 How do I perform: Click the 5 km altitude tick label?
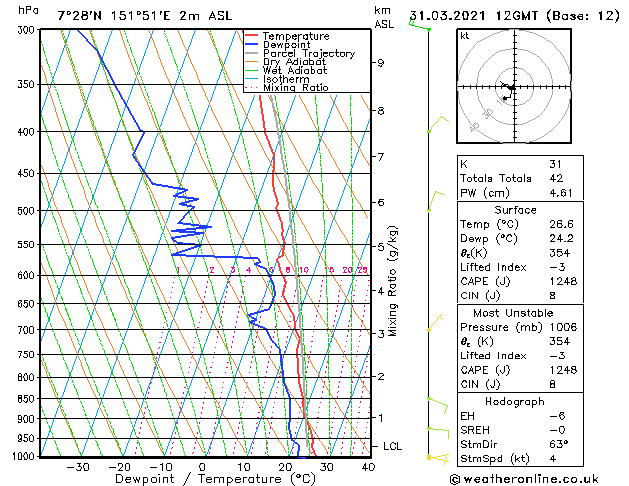pyautogui.click(x=380, y=247)
